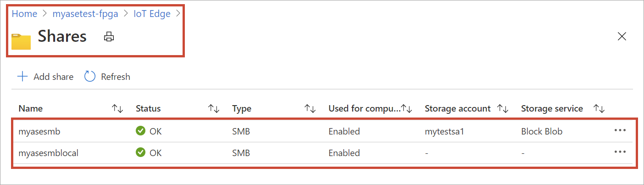Sort by Storage account column arrows

coord(503,109)
